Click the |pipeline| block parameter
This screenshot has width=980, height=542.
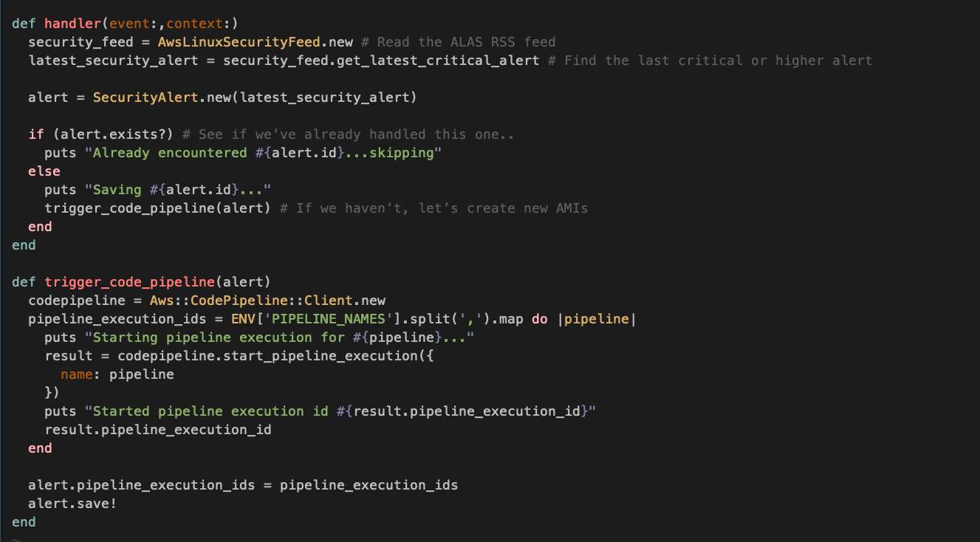coord(600,319)
